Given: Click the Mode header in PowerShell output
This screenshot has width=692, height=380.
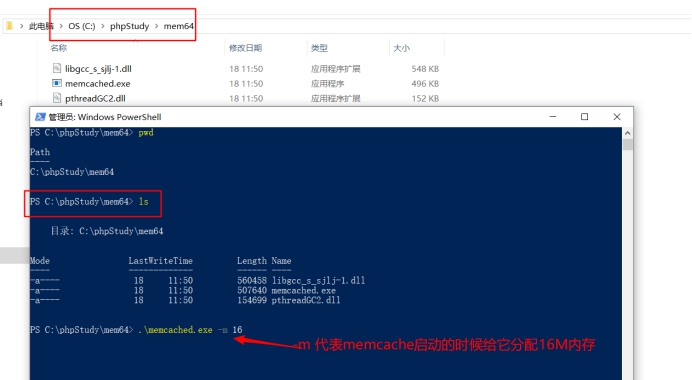Looking at the screenshot, I should (x=40, y=261).
